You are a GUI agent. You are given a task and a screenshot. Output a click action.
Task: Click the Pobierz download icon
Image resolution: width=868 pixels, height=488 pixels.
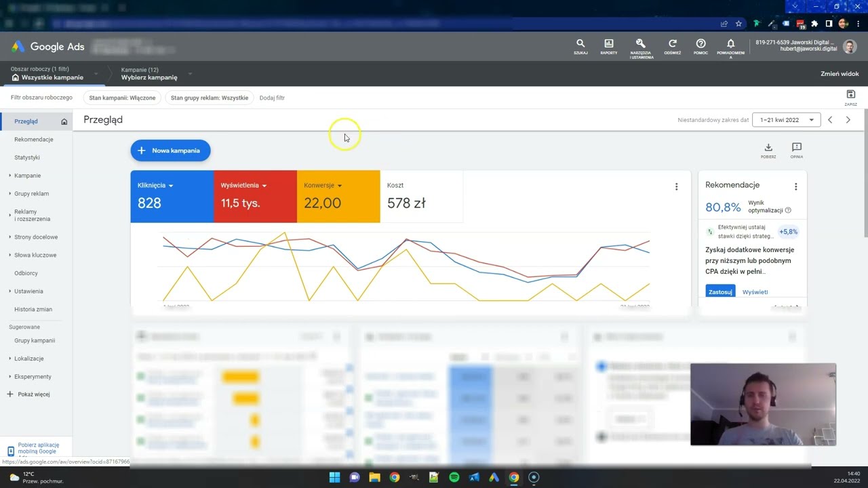[x=768, y=150]
